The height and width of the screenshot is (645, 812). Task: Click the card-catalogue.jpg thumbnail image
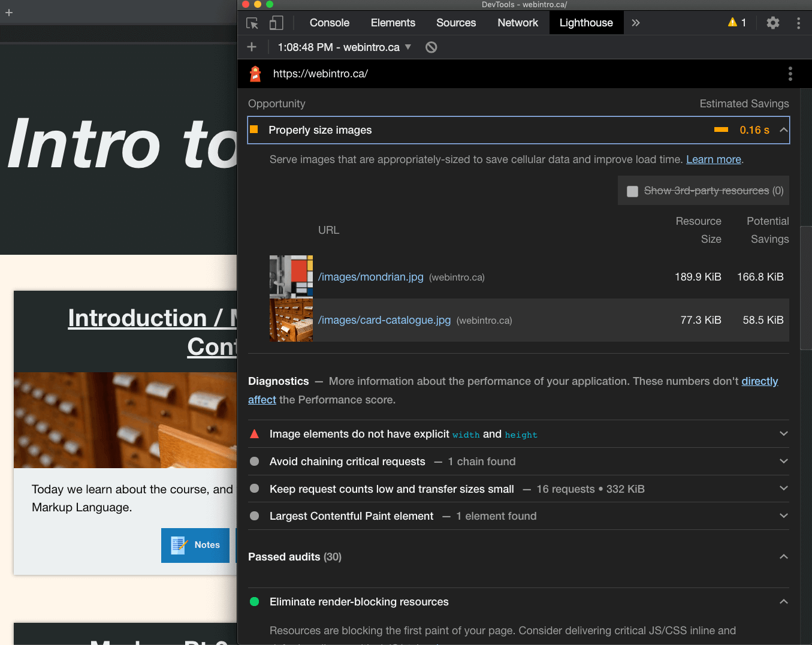point(291,320)
